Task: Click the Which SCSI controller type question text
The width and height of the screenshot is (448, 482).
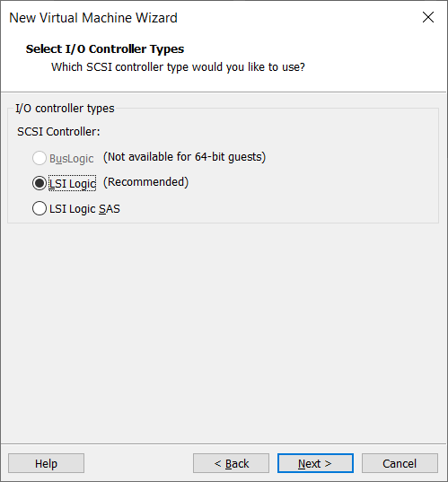Action: [x=178, y=67]
